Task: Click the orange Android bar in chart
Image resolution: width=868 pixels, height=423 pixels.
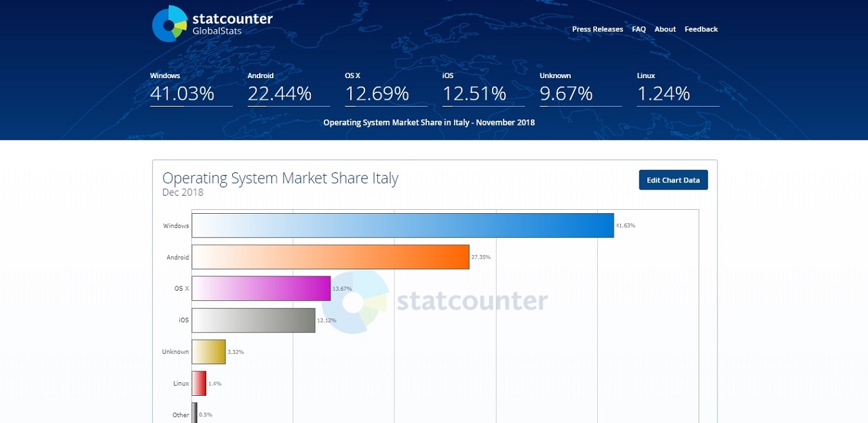Action: 331,257
